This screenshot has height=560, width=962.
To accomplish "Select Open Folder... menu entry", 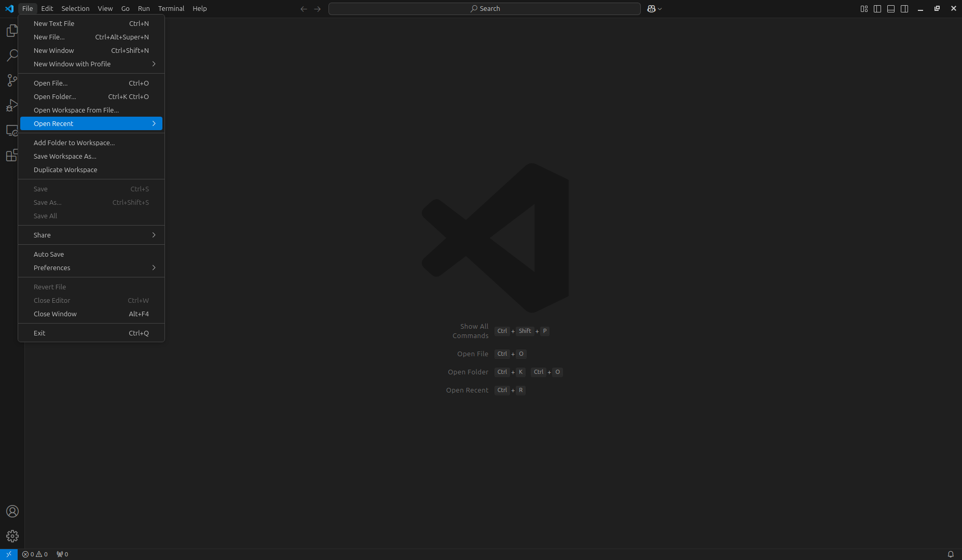I will coord(91,96).
